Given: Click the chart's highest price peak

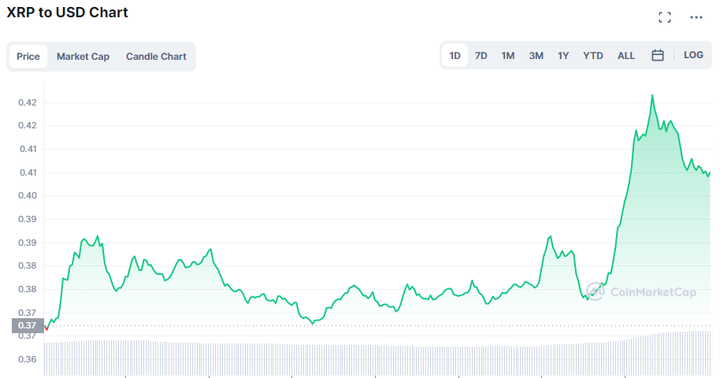Looking at the screenshot, I should [652, 96].
